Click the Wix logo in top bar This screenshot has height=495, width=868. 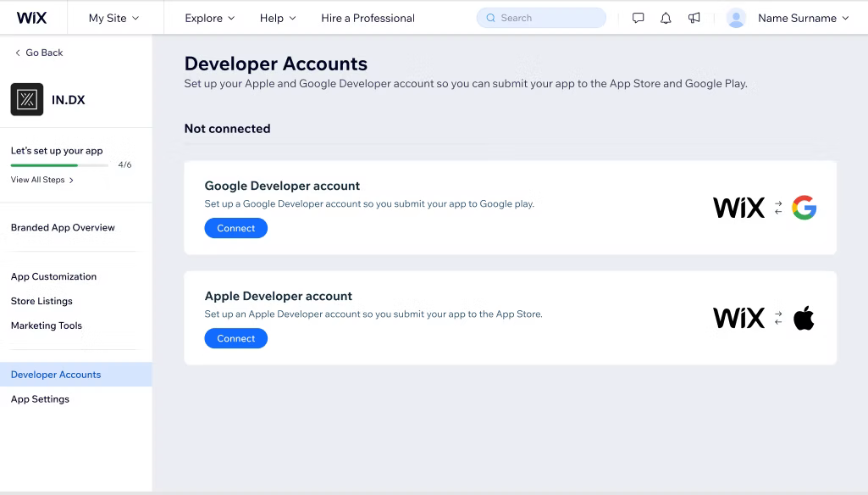click(31, 18)
